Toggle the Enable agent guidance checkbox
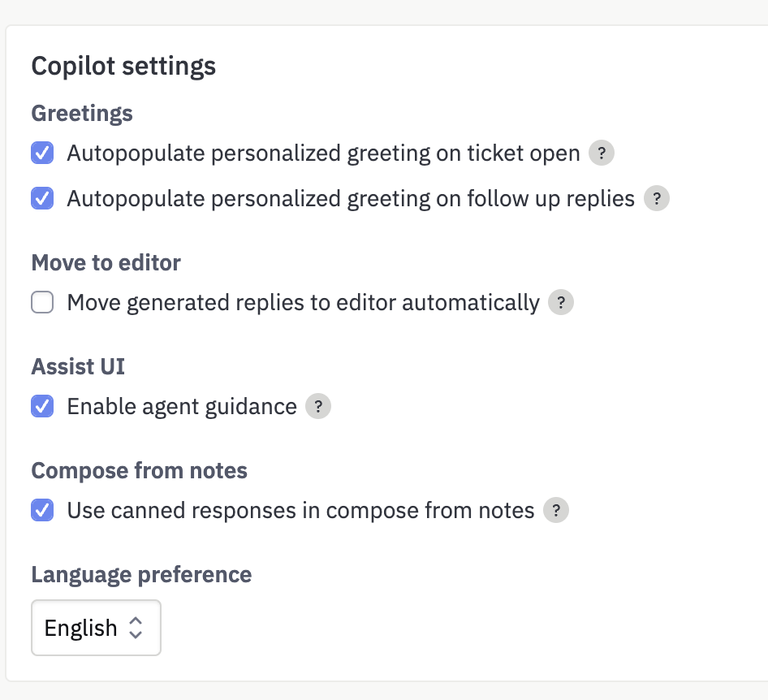The image size is (768, 700). click(42, 406)
